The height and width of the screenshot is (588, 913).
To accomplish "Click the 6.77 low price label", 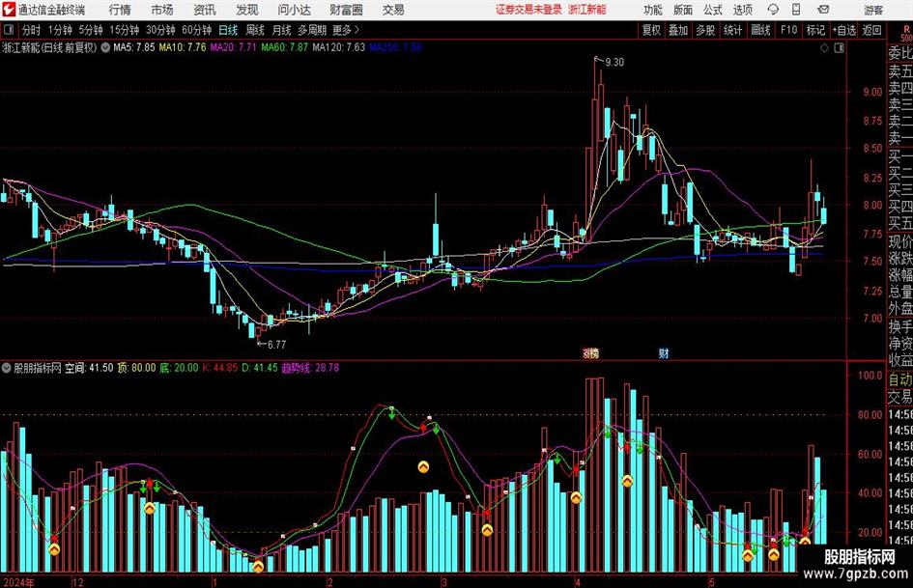I will point(276,345).
